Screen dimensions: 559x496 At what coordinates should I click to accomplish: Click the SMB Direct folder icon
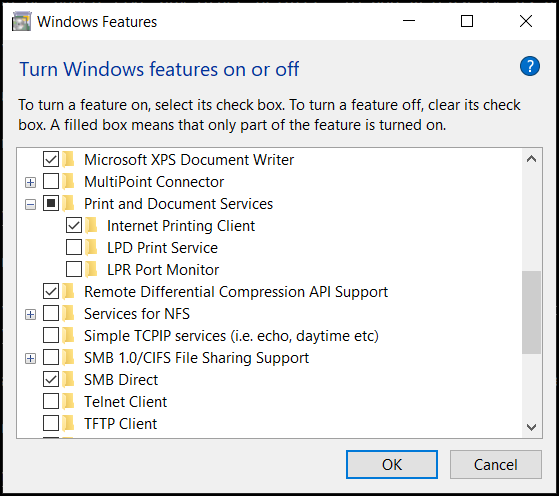point(68,380)
